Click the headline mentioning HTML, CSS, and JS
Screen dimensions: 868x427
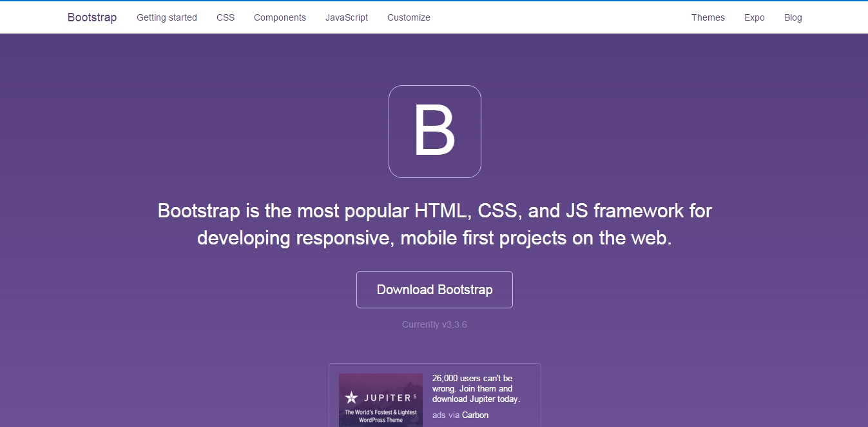pos(434,224)
